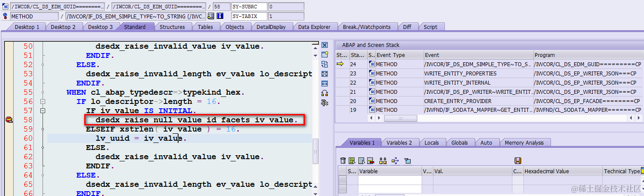Collapse the code fold at line 56

point(43,101)
